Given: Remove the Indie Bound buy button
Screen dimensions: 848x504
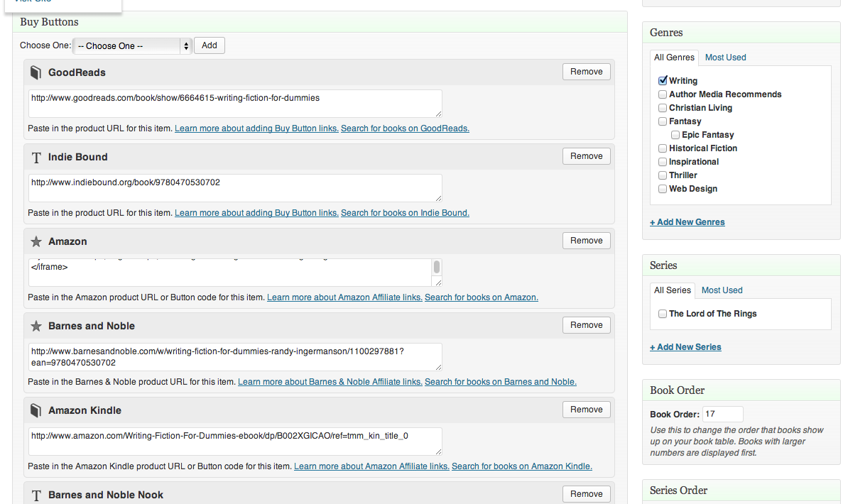Looking at the screenshot, I should click(x=586, y=156).
